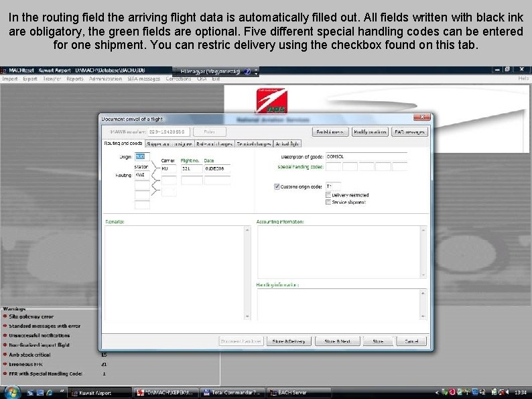The height and width of the screenshot is (399, 532).
Task: Click into the Origin field
Action: 142,156
